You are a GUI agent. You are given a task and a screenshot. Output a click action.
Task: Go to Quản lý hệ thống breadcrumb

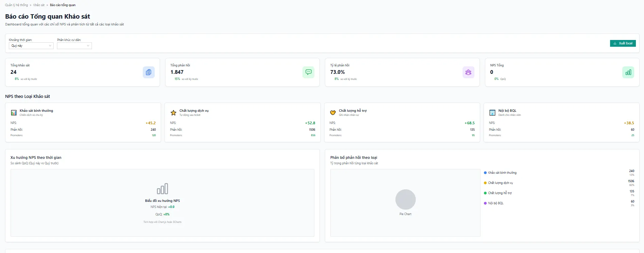17,5
